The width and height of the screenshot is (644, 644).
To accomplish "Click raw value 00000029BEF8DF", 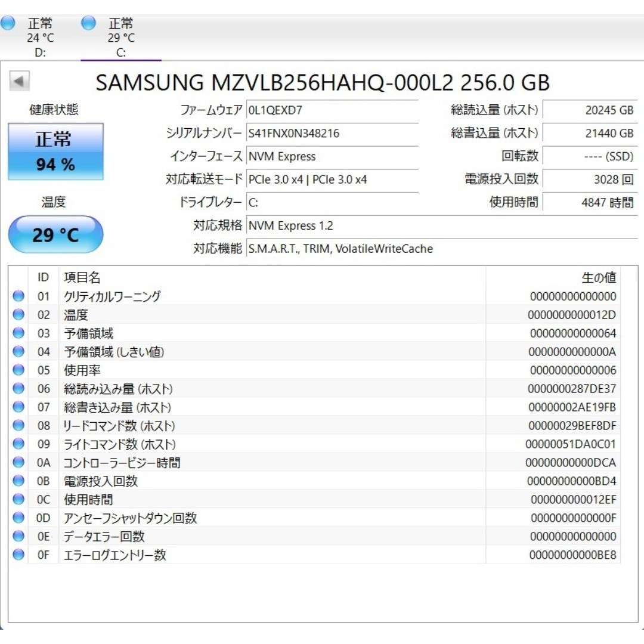I will click(572, 426).
